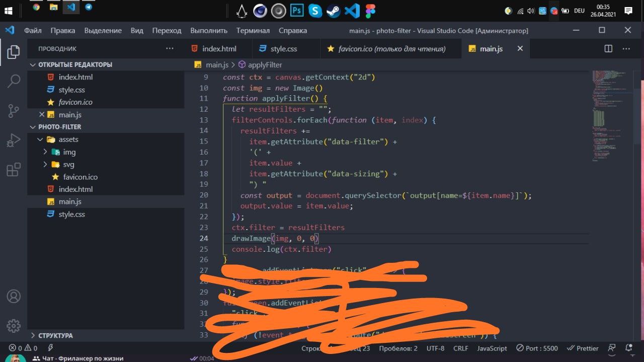Open Chrome from the Windows taskbar

(36, 8)
